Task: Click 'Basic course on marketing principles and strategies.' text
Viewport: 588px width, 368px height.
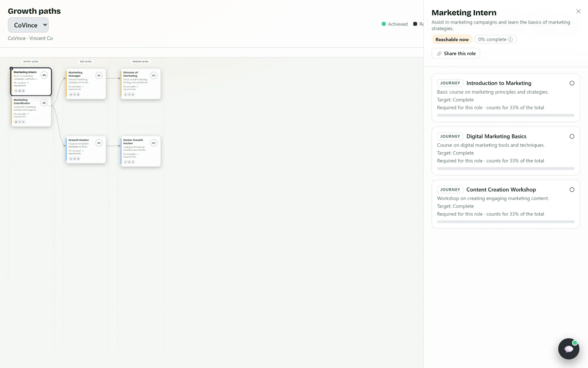Action: point(493,92)
